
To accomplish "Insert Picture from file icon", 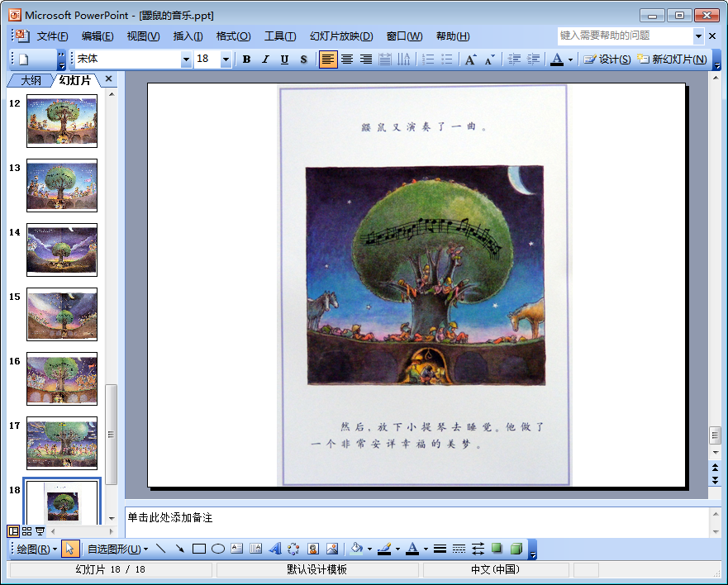I will 332,549.
